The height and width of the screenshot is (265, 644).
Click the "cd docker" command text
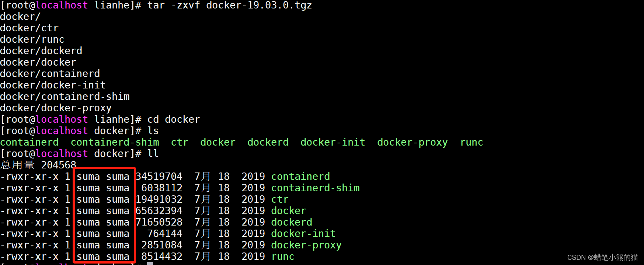pyautogui.click(x=173, y=119)
